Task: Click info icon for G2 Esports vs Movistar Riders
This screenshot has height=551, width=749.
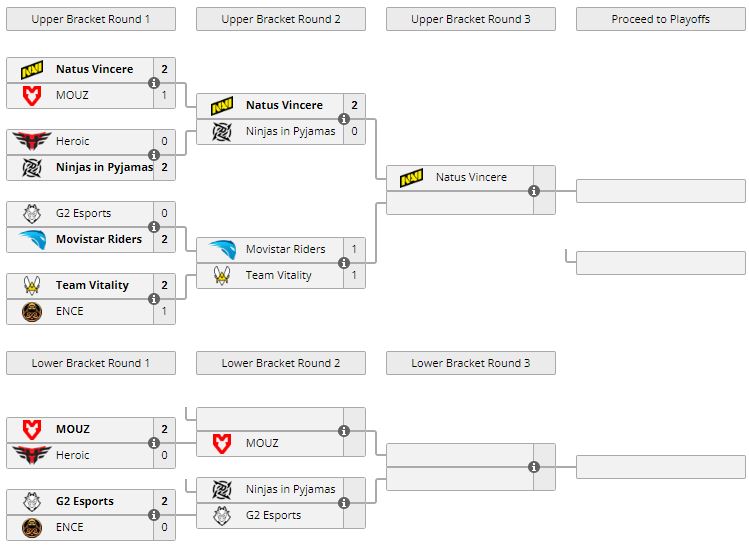Action: point(154,227)
